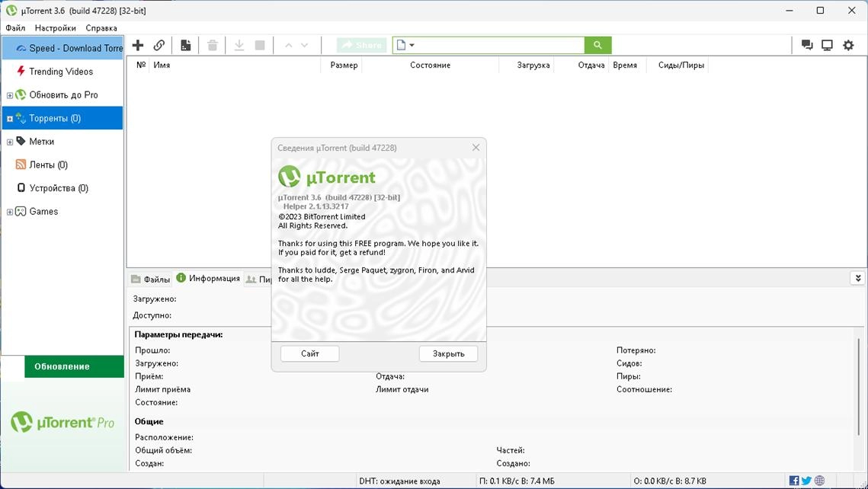Click the vertical scrollbar of info pane
The height and width of the screenshot is (489, 868).
(x=859, y=387)
